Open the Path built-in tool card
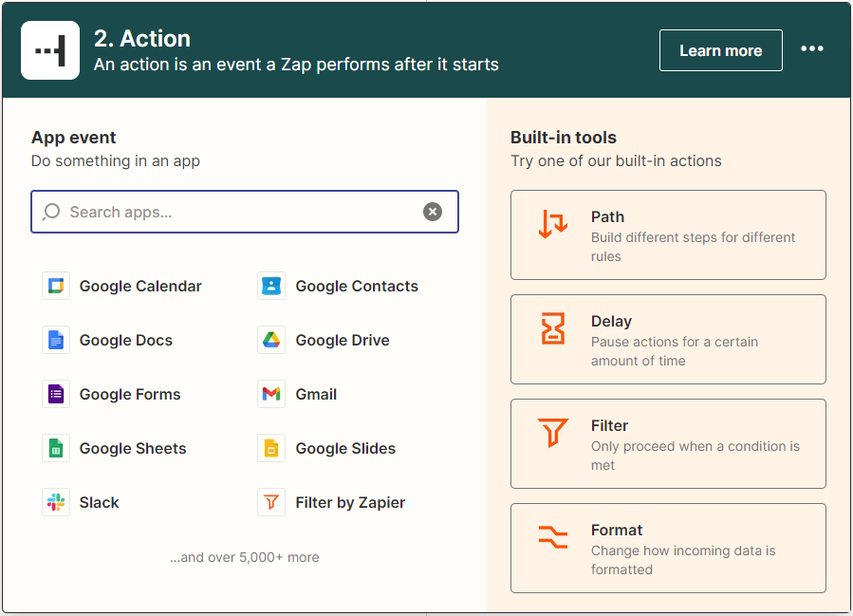Screen dimensions: 853x616 coord(668,235)
